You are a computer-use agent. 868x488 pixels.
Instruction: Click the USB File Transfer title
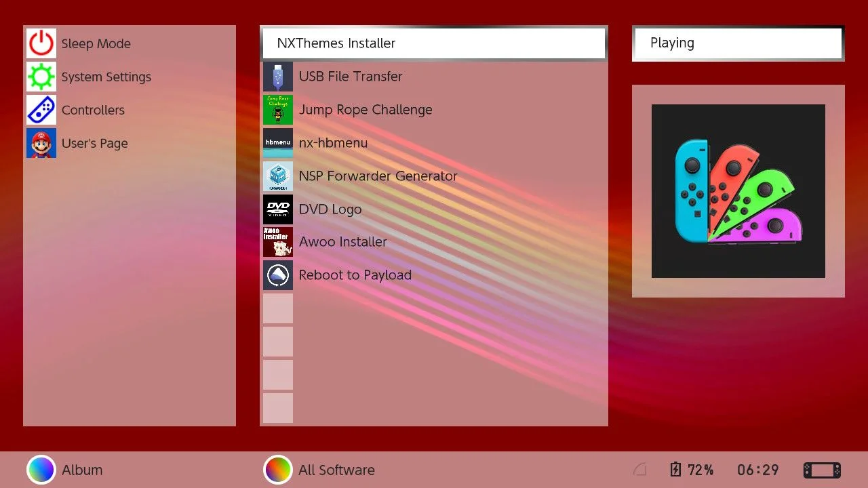tap(351, 77)
